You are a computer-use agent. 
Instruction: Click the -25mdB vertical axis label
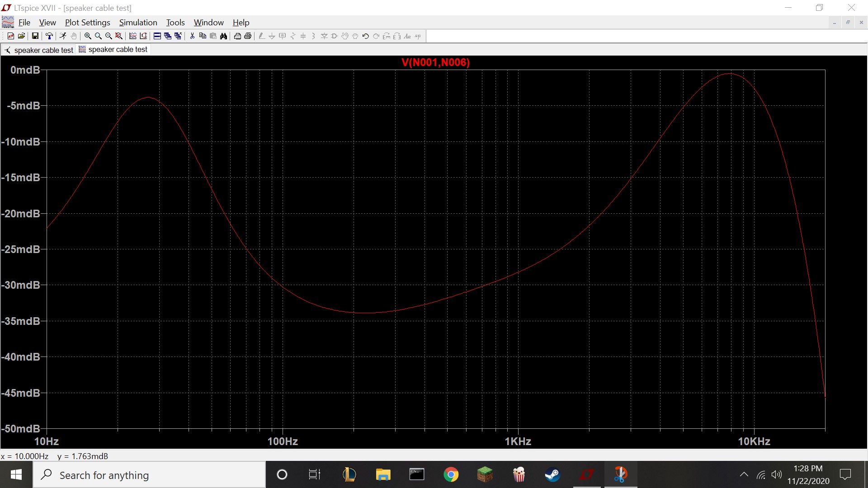(x=21, y=249)
